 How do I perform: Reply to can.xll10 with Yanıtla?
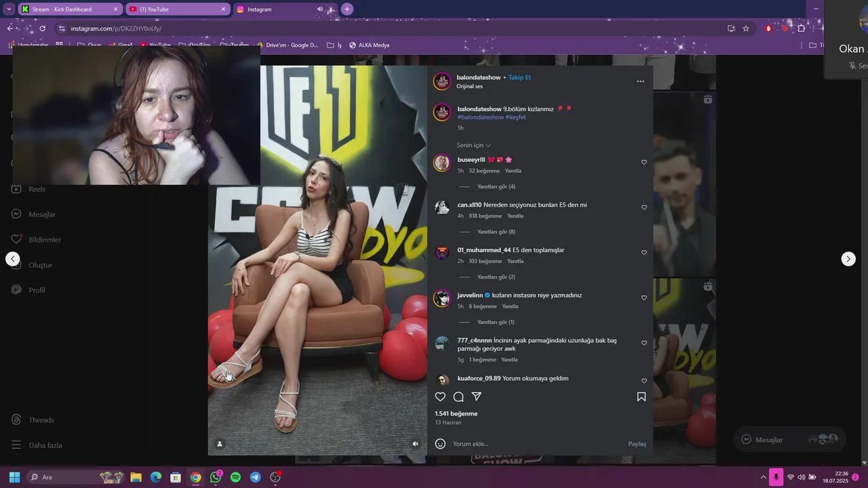pos(515,216)
